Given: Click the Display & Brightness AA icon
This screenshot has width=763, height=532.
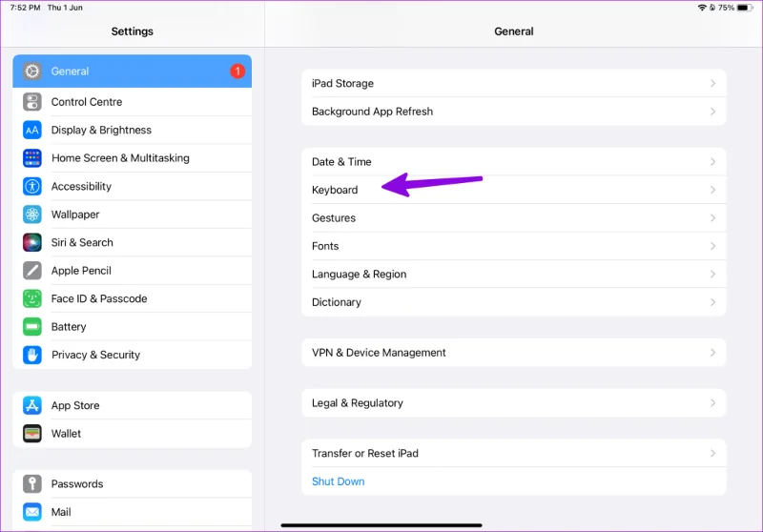Looking at the screenshot, I should [x=32, y=131].
